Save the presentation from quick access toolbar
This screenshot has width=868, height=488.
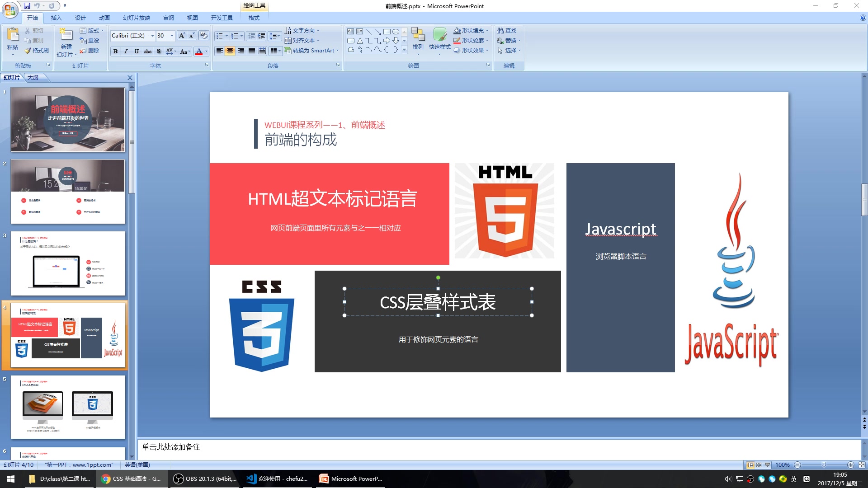pos(27,6)
